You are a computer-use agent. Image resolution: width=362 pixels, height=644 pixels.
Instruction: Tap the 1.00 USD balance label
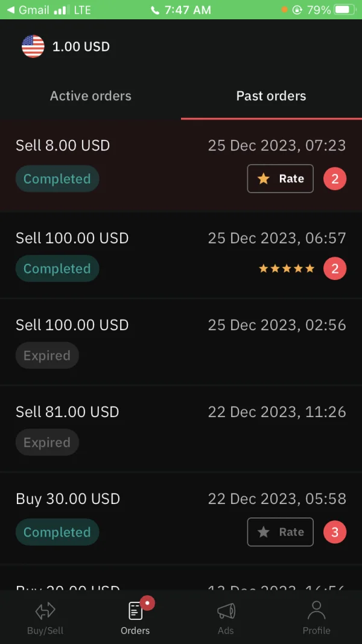tap(81, 46)
